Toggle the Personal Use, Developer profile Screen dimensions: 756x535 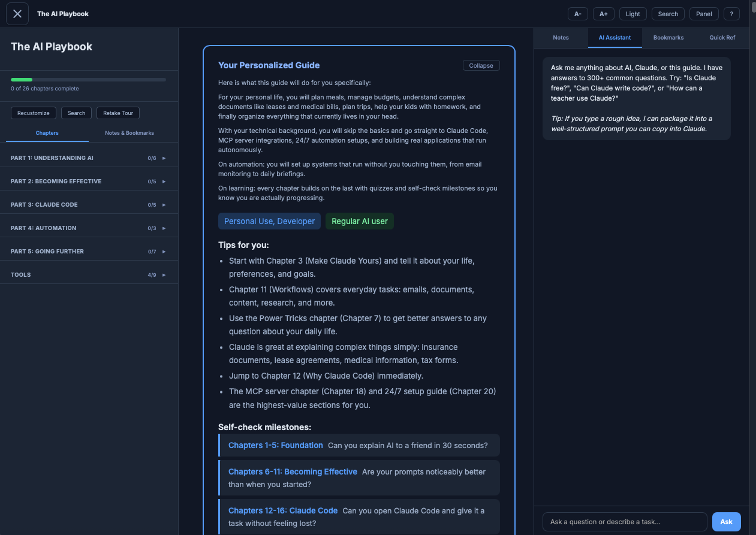point(269,221)
